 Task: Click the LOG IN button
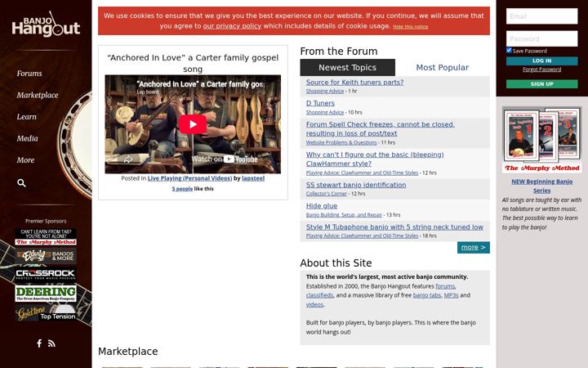tap(542, 61)
